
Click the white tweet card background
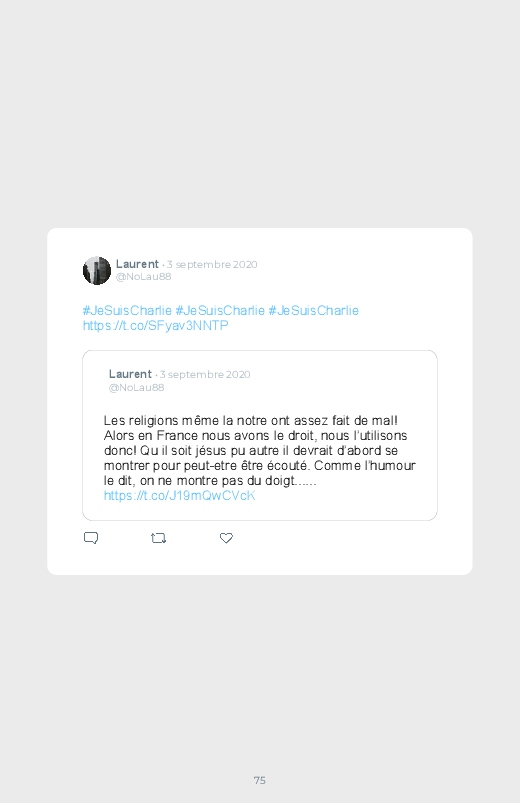[x=260, y=401]
